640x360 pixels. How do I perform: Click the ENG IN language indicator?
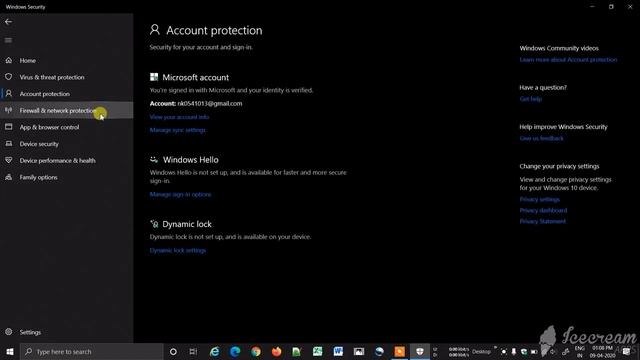click(x=580, y=352)
